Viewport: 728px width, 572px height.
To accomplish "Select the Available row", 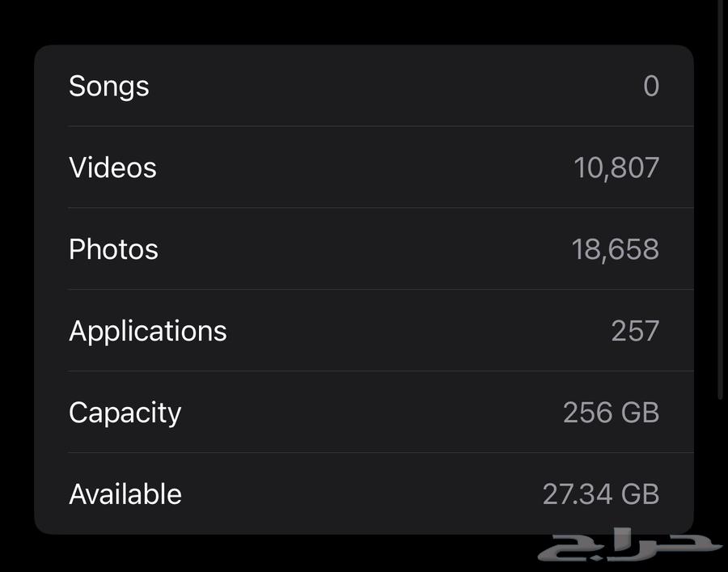I will coord(364,494).
